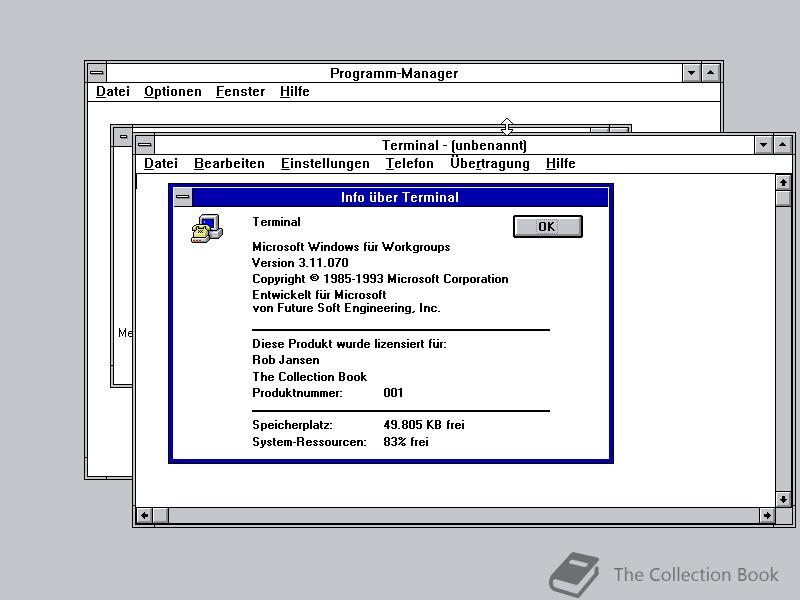
Task: Click the 'System-Ressourcen:' label
Action: click(309, 442)
